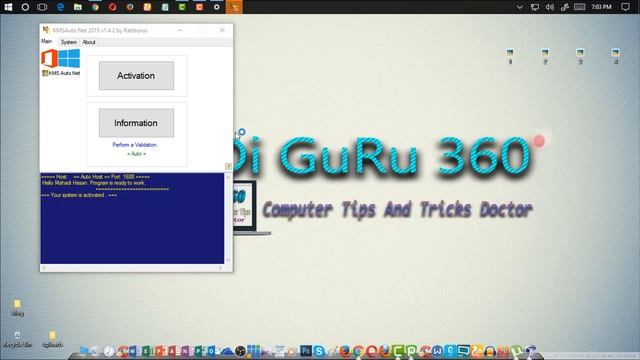Launch Publisher from the dock
The image size is (640, 360).
[199, 351]
